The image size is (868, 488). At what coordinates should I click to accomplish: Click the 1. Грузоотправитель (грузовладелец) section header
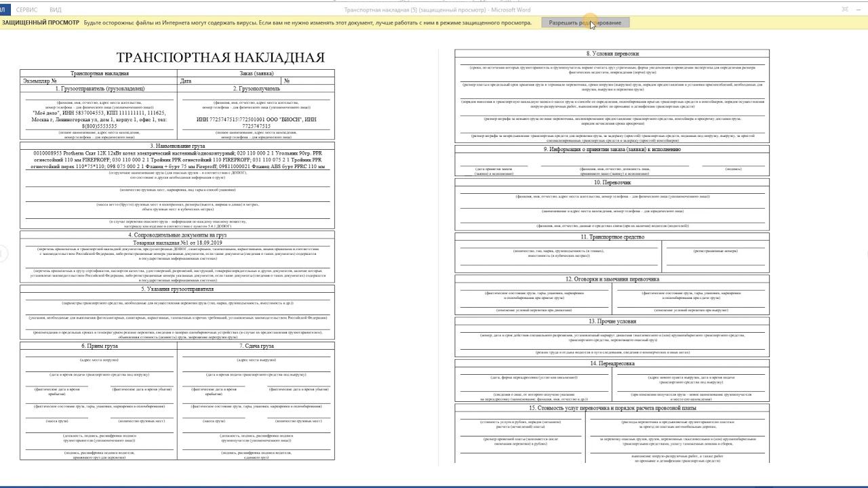[99, 88]
